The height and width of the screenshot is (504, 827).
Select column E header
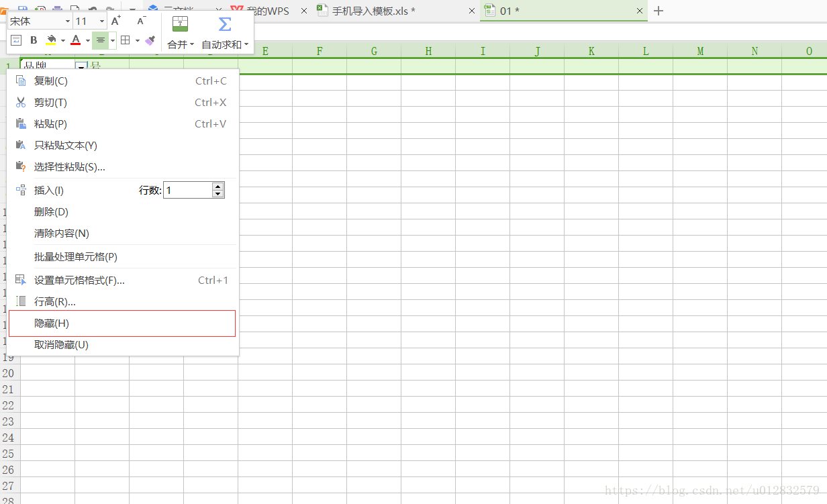click(265, 51)
